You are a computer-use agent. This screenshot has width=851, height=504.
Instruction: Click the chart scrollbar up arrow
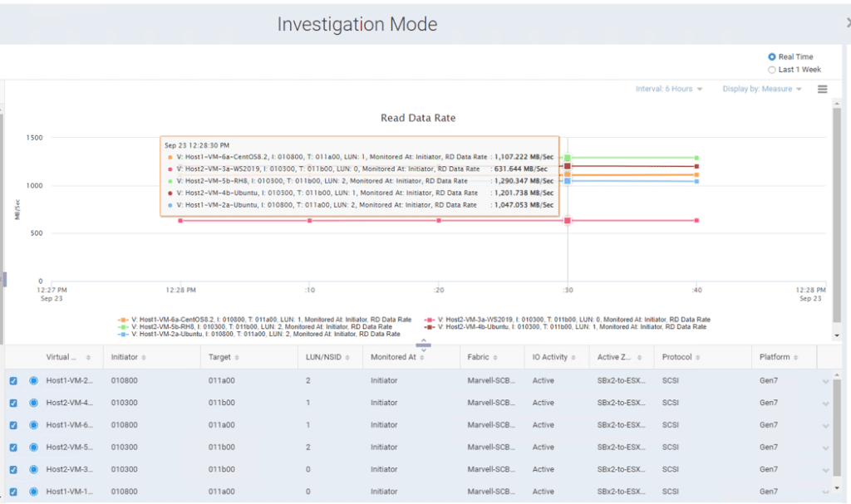tap(837, 103)
